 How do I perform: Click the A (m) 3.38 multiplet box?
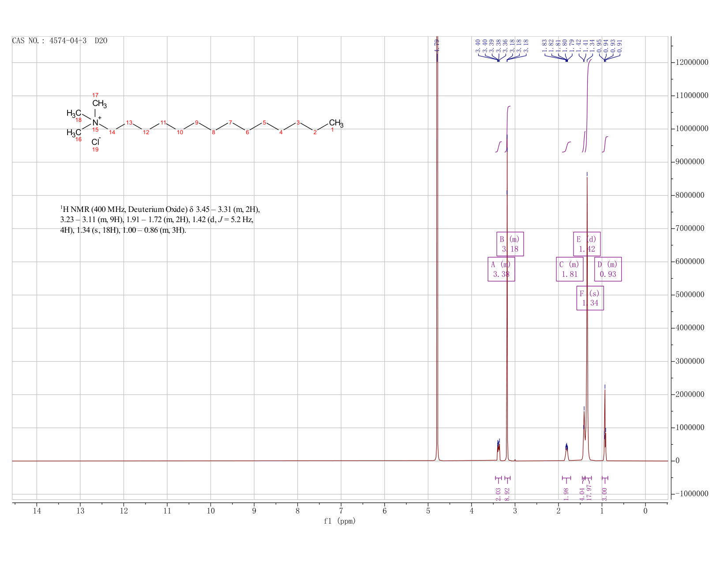pos(501,269)
